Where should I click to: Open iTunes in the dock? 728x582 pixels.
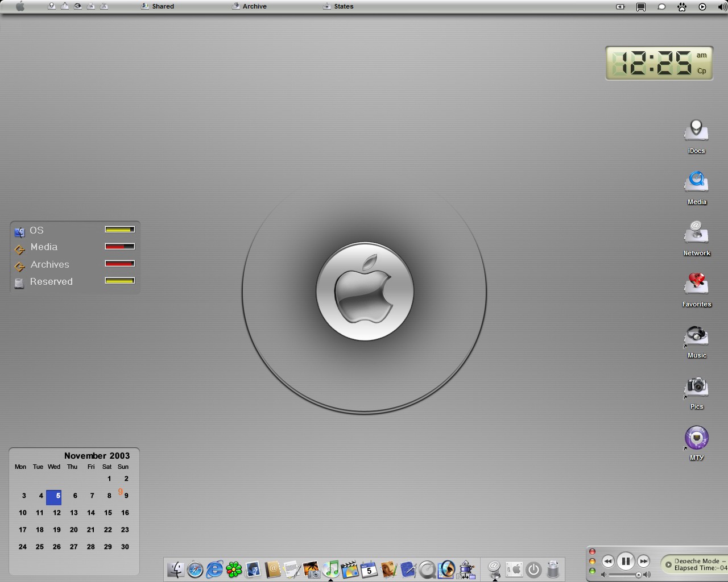click(x=330, y=569)
